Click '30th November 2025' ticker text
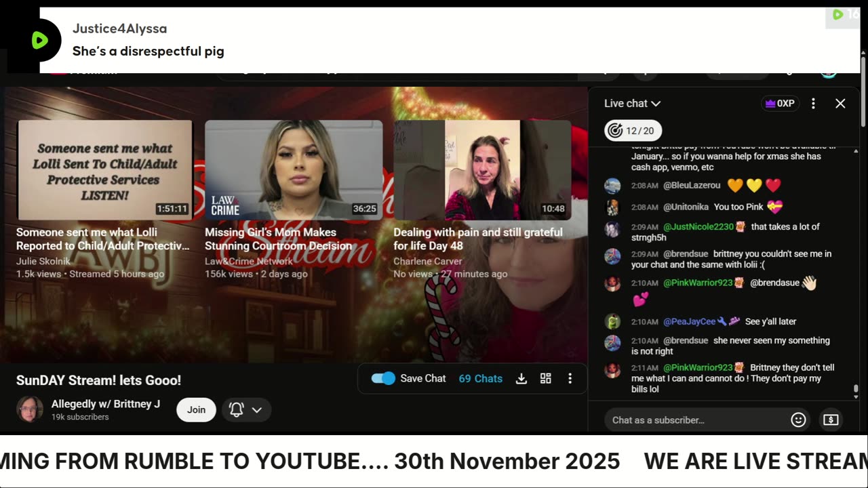Image resolution: width=868 pixels, height=488 pixels. click(507, 461)
